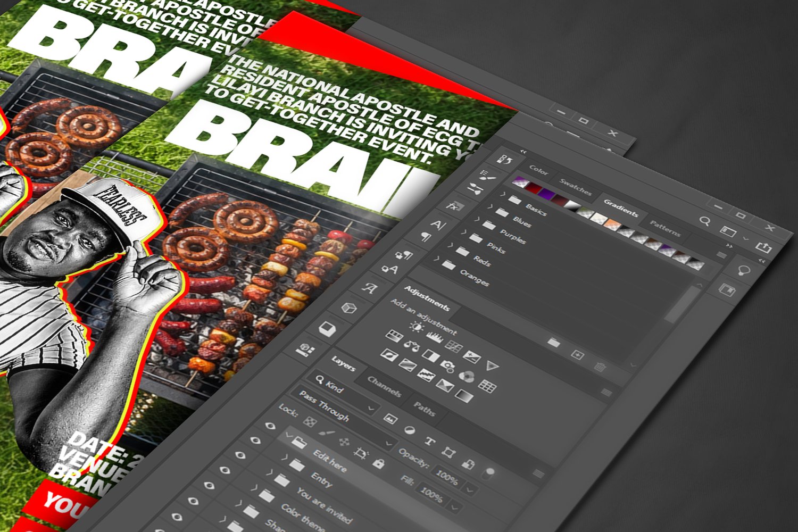The height and width of the screenshot is (532, 798).
Task: Hide the Edit here layer group
Action: tap(270, 426)
